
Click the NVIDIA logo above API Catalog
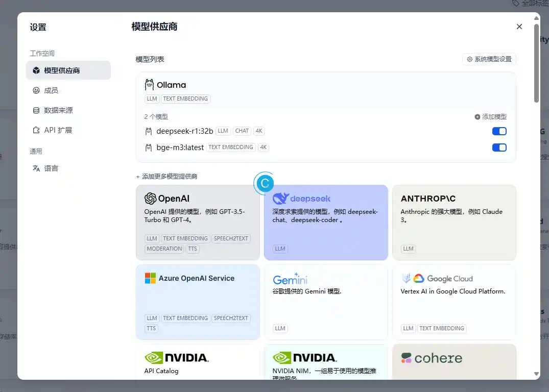click(177, 358)
